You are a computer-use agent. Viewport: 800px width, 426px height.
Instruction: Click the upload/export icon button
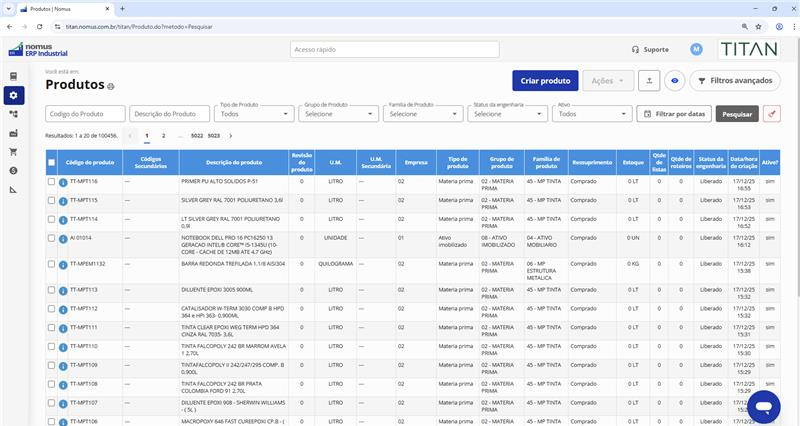650,81
